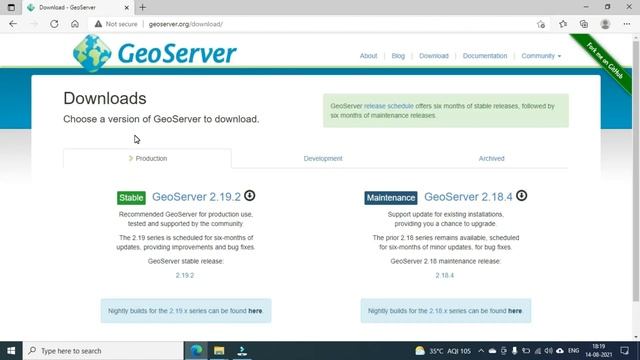
Task: Open the Favorites list icon
Action: click(x=563, y=24)
